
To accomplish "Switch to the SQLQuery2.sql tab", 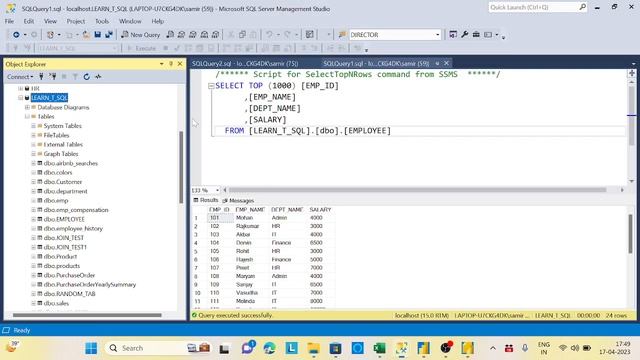I will pos(245,64).
